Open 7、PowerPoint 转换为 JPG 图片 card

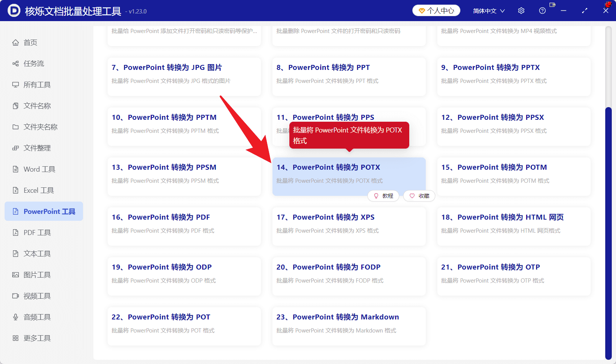coord(184,77)
